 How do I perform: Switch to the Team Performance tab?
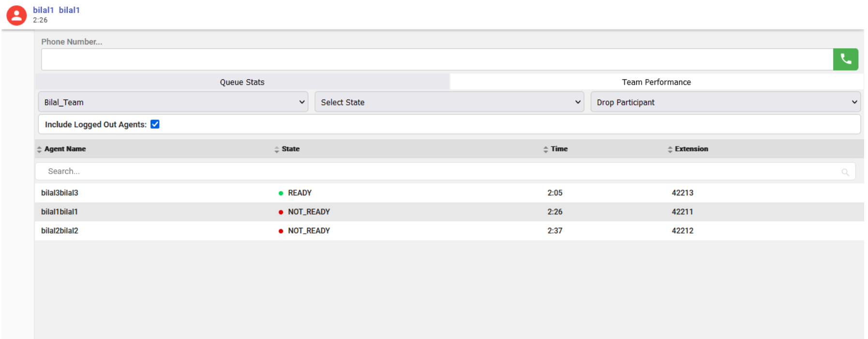(x=656, y=82)
